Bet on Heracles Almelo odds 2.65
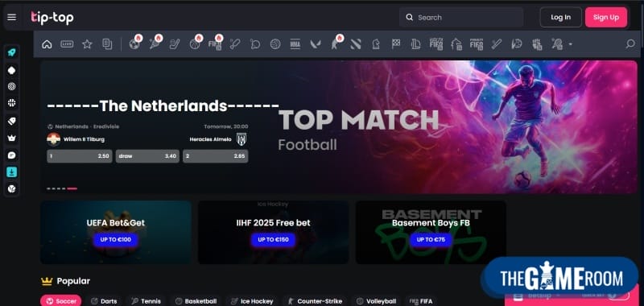 [215, 156]
